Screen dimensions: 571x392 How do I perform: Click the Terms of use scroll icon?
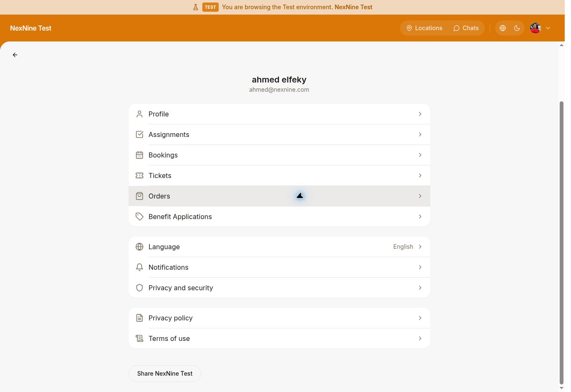[x=140, y=338]
